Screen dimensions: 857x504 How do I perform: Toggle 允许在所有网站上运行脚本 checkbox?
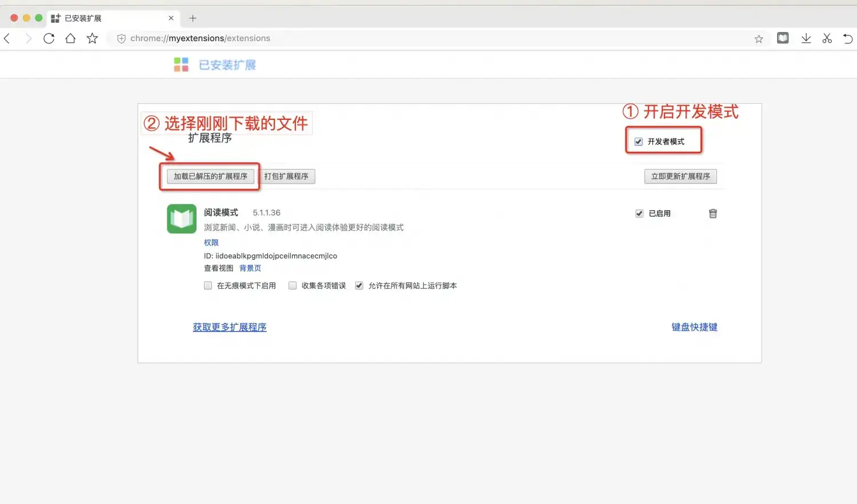pos(359,285)
